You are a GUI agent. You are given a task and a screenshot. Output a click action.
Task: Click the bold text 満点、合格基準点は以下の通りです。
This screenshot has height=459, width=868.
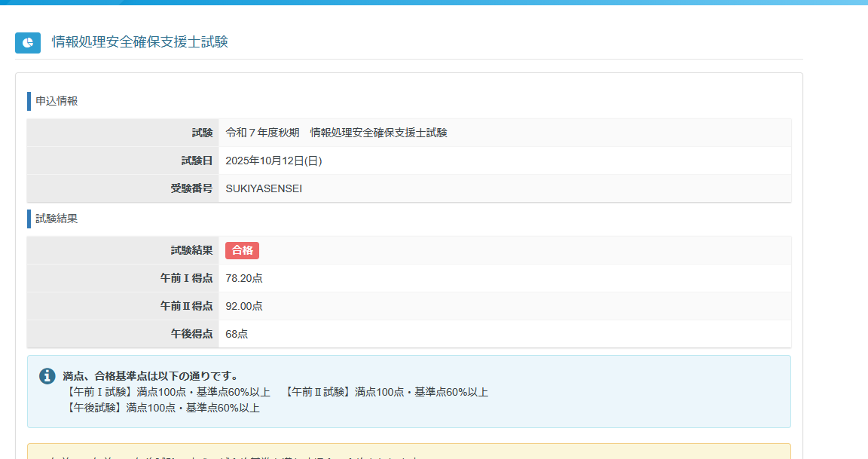[151, 377]
